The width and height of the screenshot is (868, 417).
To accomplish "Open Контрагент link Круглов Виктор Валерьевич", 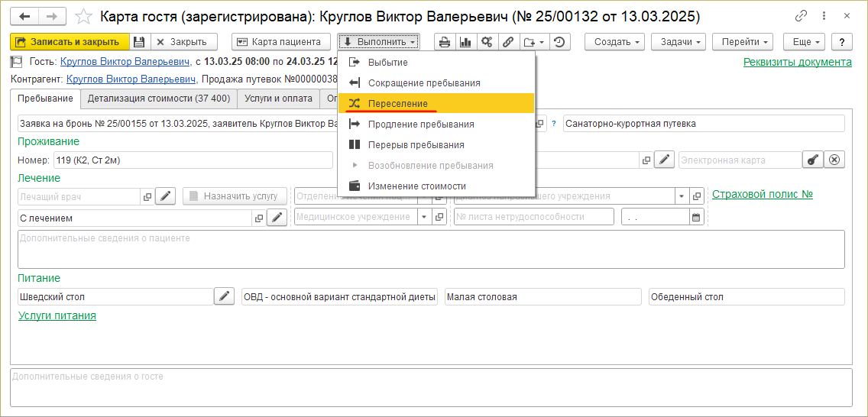I will click(x=131, y=79).
